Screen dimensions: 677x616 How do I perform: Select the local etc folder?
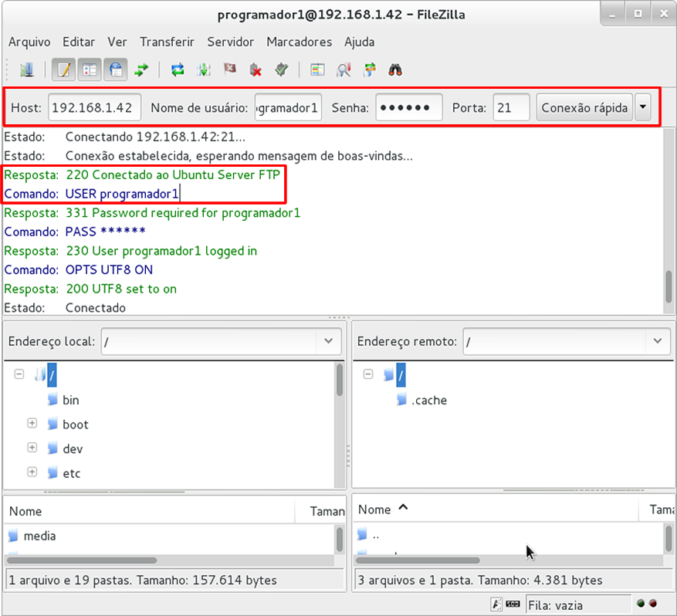tap(72, 473)
